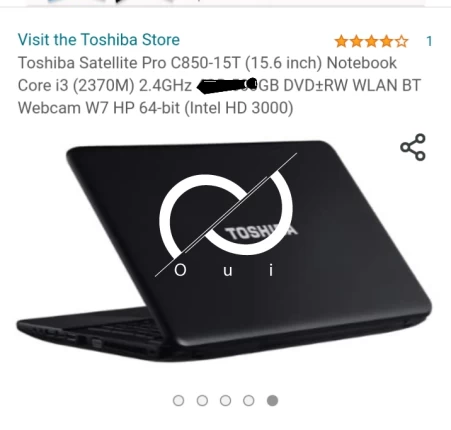Open the review count number 1
The height and width of the screenshot is (430, 451).
pyautogui.click(x=429, y=41)
